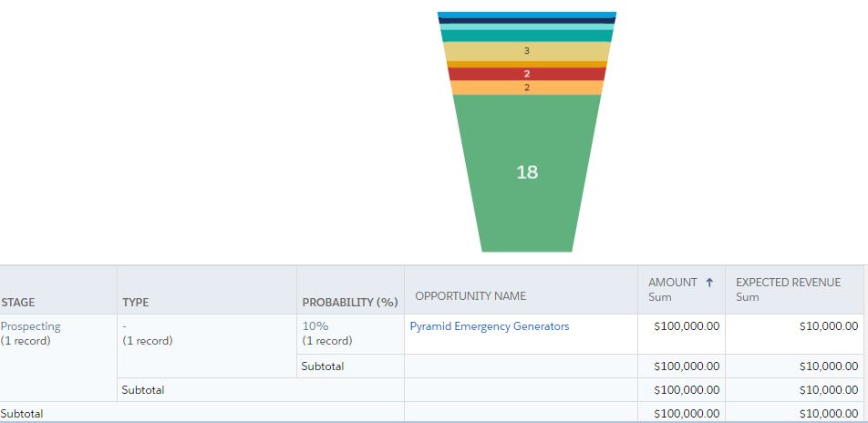Click the green funnel segment showing 18
This screenshot has height=423, width=868.
pos(527,171)
